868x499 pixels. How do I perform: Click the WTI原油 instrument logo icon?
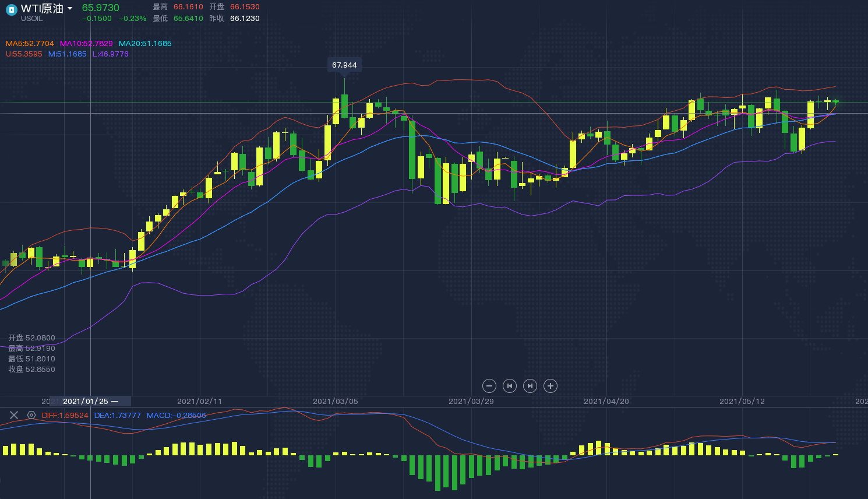click(x=11, y=10)
